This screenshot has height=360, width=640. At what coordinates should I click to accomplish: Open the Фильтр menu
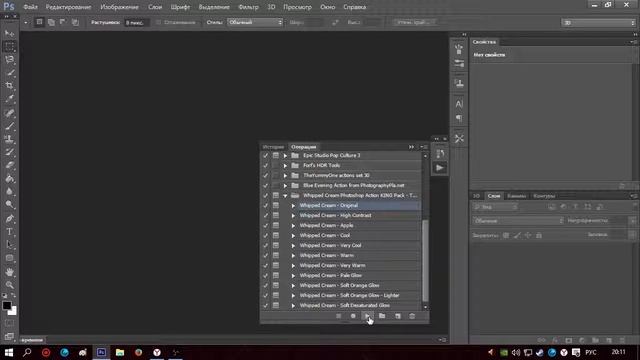[248, 7]
